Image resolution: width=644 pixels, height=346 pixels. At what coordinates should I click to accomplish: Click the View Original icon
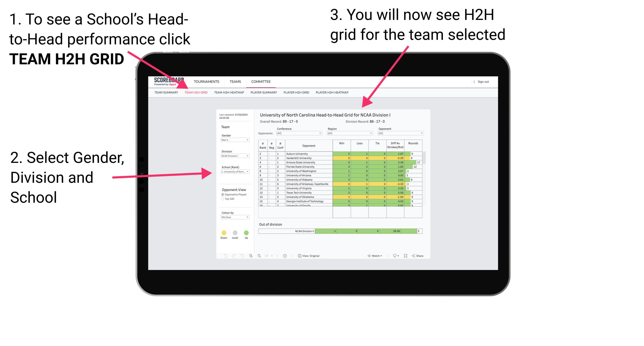coord(299,256)
